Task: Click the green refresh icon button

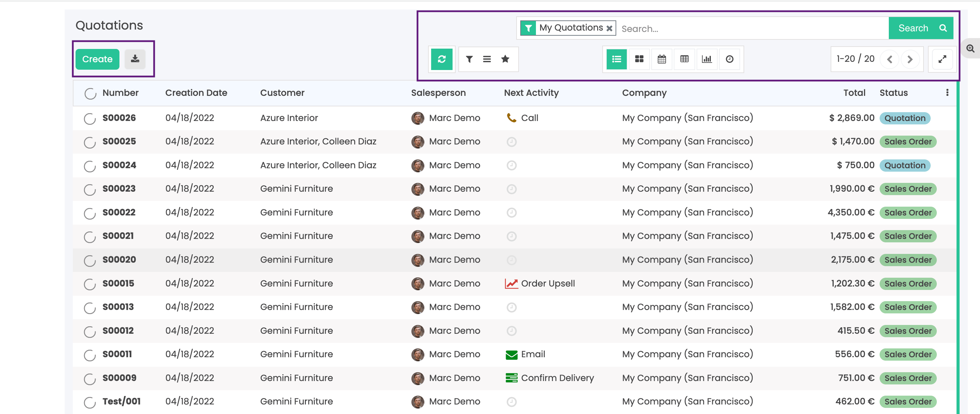Action: (x=441, y=59)
